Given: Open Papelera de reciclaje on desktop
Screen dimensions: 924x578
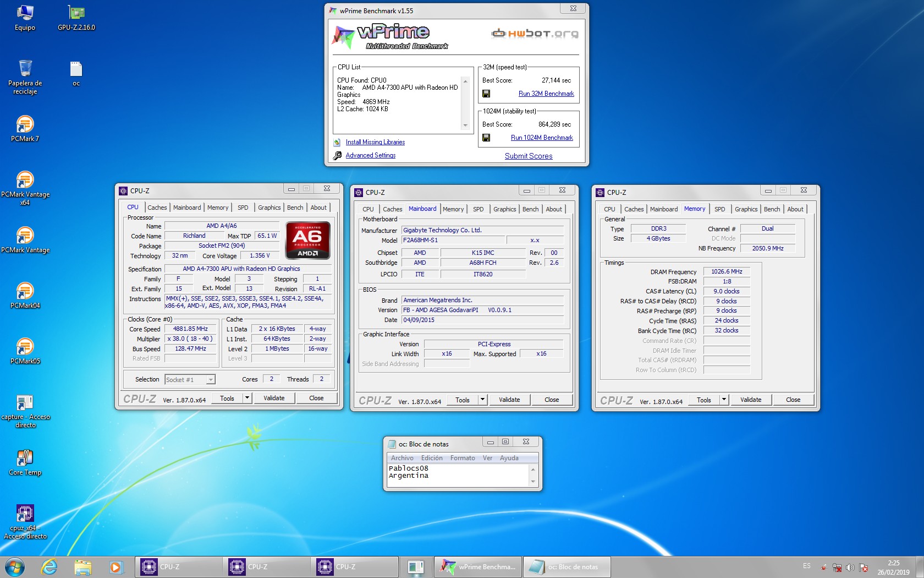Looking at the screenshot, I should [25, 77].
